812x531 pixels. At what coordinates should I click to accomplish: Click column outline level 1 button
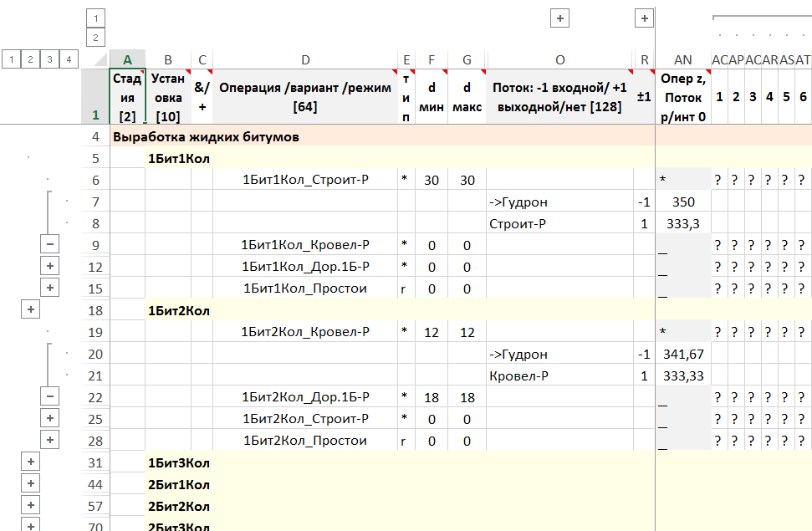tap(95, 18)
